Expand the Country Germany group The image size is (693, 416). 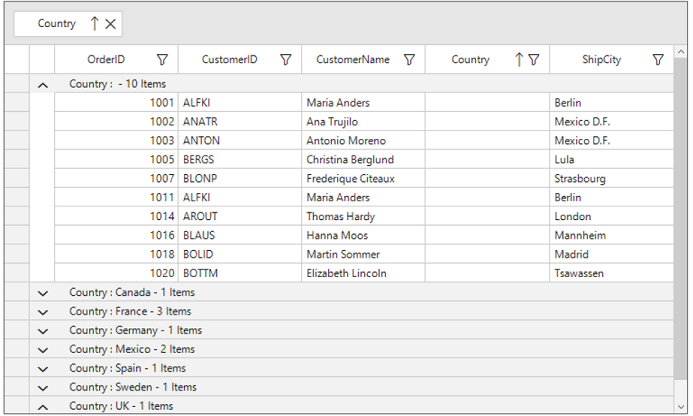(43, 331)
